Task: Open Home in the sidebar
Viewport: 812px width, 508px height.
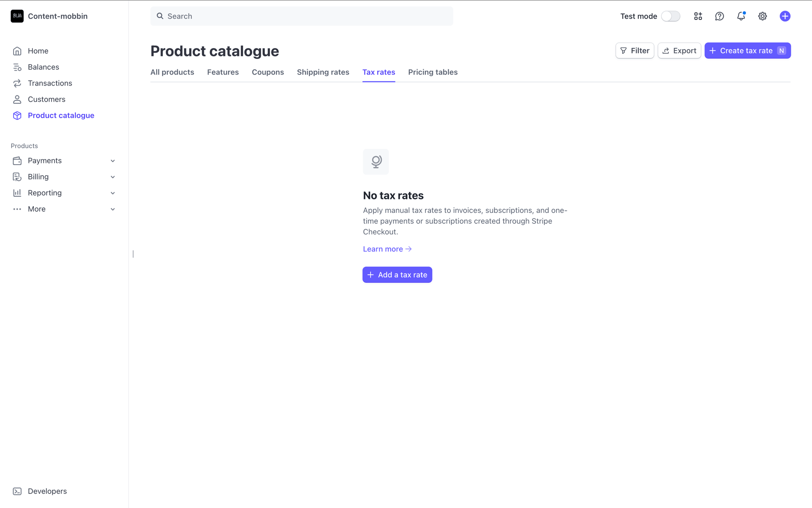Action: coord(38,51)
